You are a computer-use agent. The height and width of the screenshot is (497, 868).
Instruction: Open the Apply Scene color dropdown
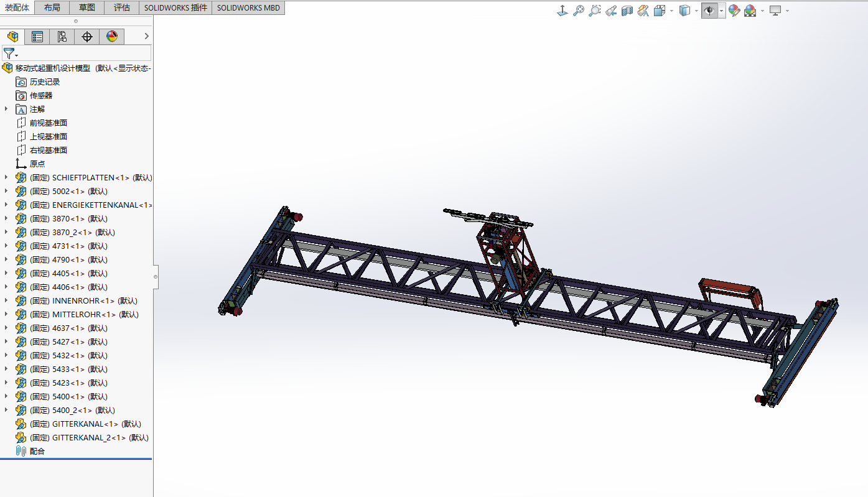[x=762, y=11]
